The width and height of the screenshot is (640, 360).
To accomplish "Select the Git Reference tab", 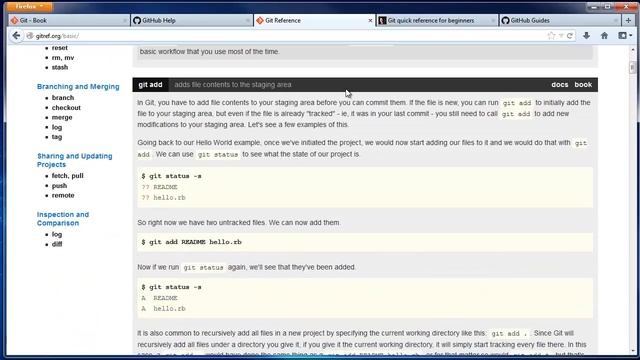I will coord(313,20).
